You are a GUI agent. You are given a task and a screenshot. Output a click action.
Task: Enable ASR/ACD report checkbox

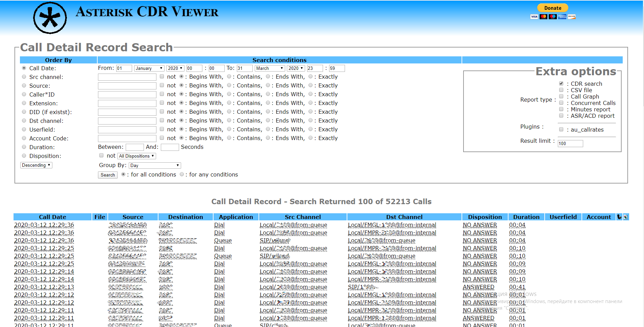(x=561, y=116)
